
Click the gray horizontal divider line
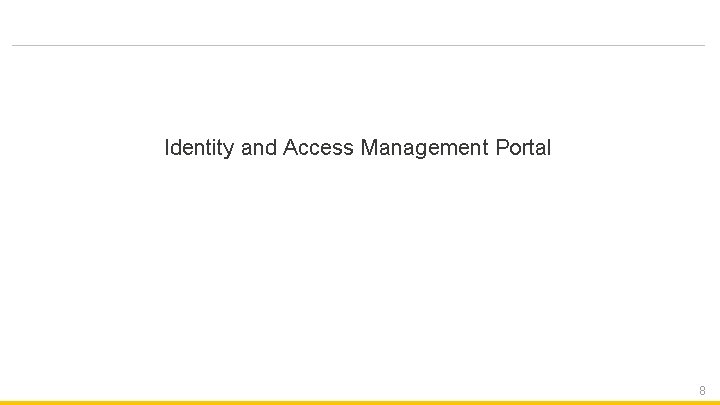click(x=358, y=45)
